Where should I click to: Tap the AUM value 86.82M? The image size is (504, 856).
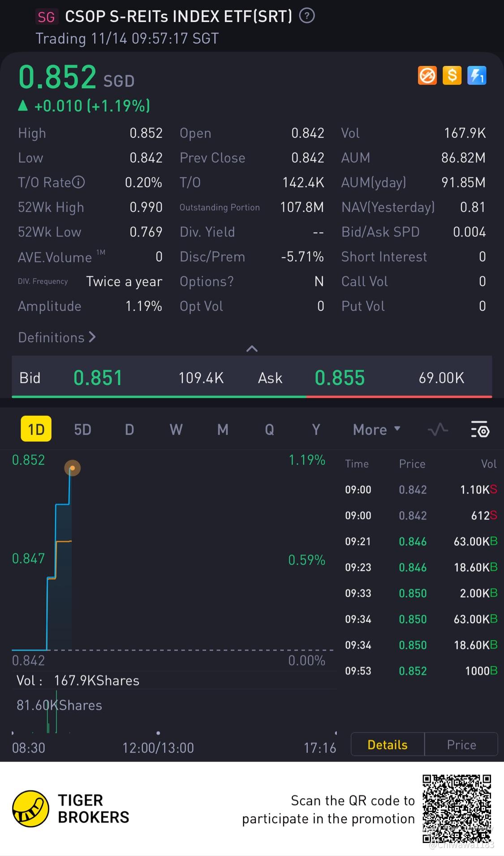click(x=463, y=158)
